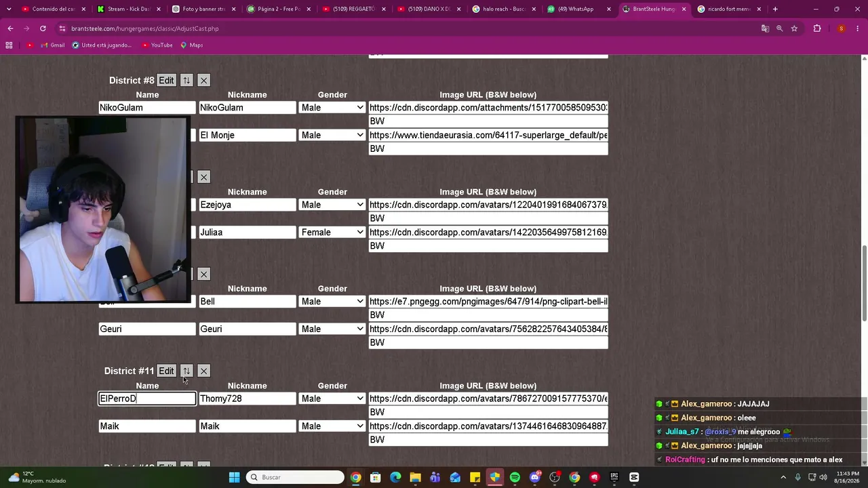
Task: Click the Name field containing ElPerroD
Action: pyautogui.click(x=147, y=399)
